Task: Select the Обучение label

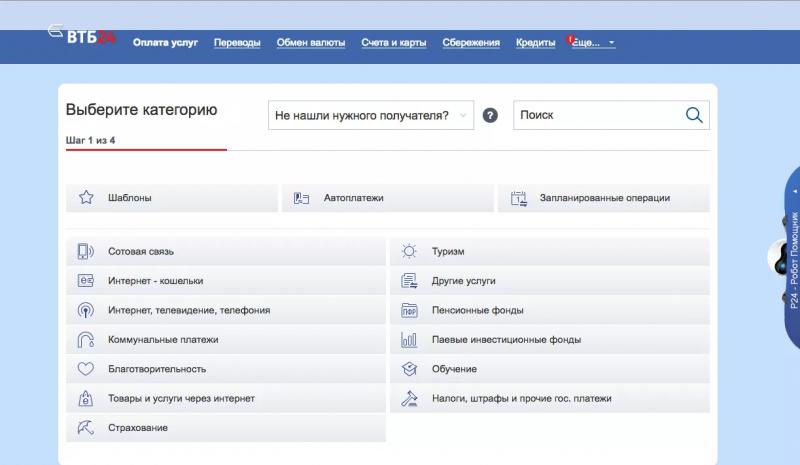Action: (454, 369)
